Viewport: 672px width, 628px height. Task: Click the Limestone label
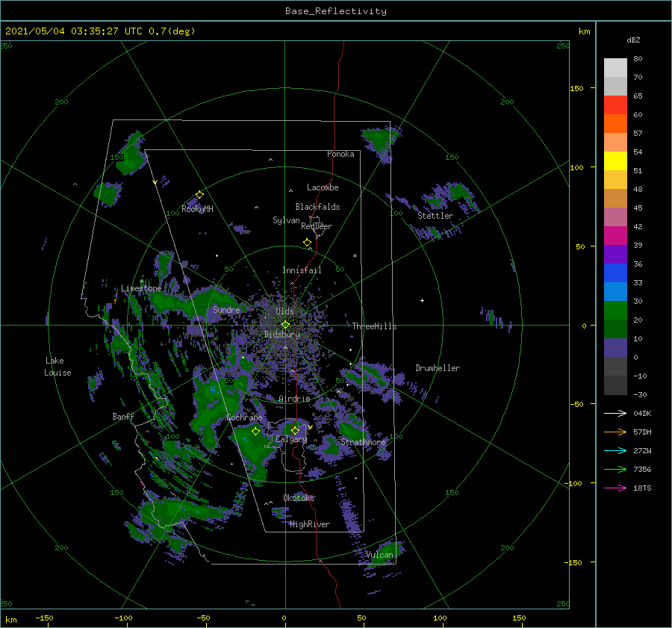coord(141,288)
